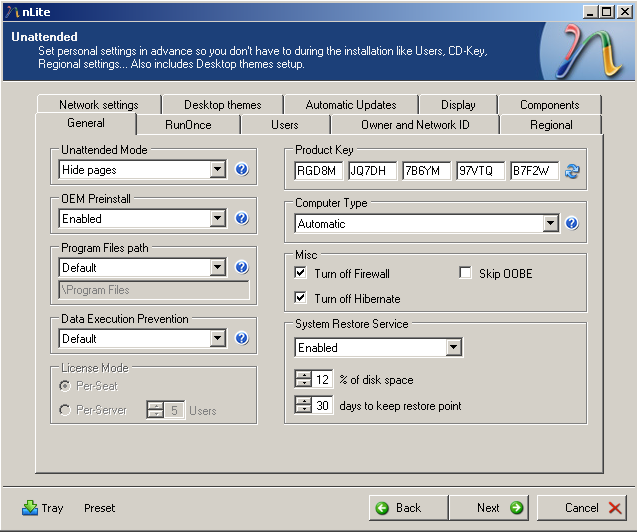Viewport: 637px width, 532px height.
Task: Click the Product Key field JQ7DH
Action: [373, 171]
